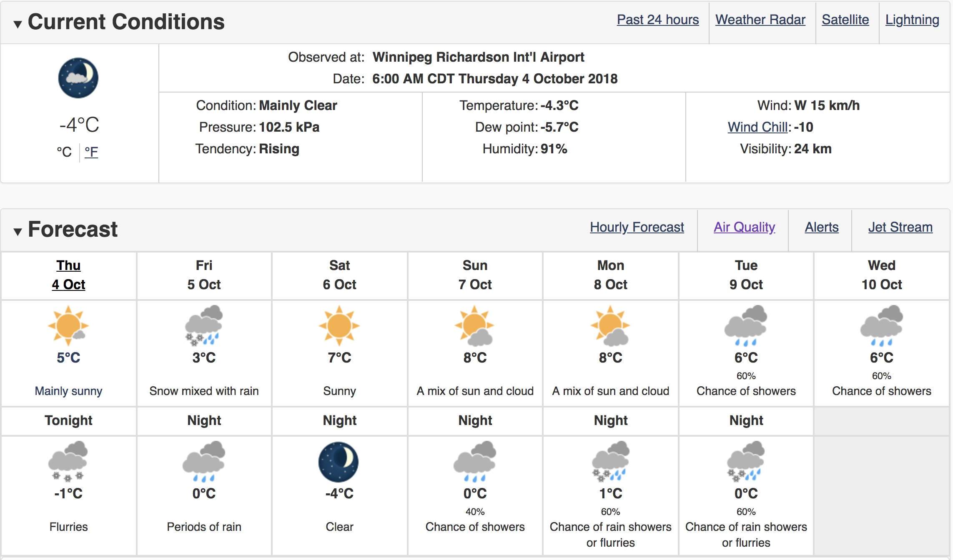Switch temperature units to °F
953x560 pixels.
(91, 152)
